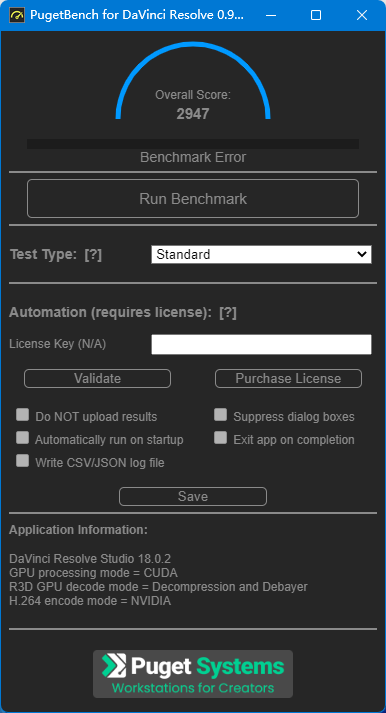The height and width of the screenshot is (713, 386).
Task: Enable Suppress dialog boxes option
Action: pyautogui.click(x=221, y=415)
